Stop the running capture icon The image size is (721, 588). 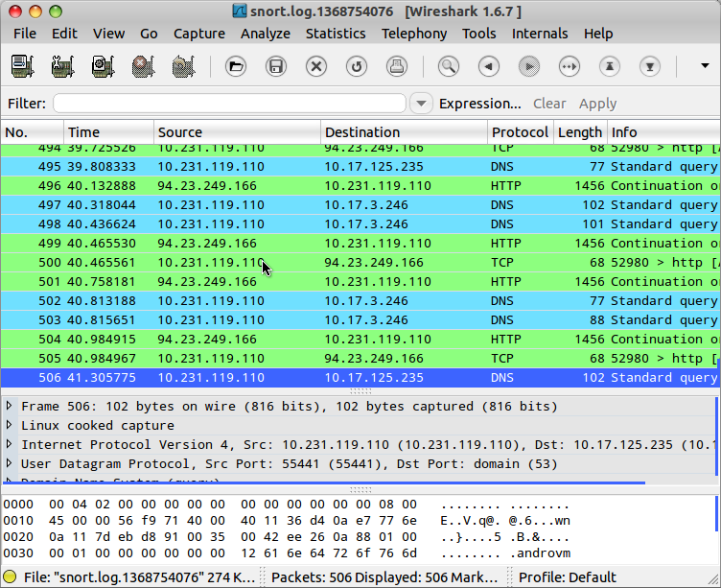[144, 66]
